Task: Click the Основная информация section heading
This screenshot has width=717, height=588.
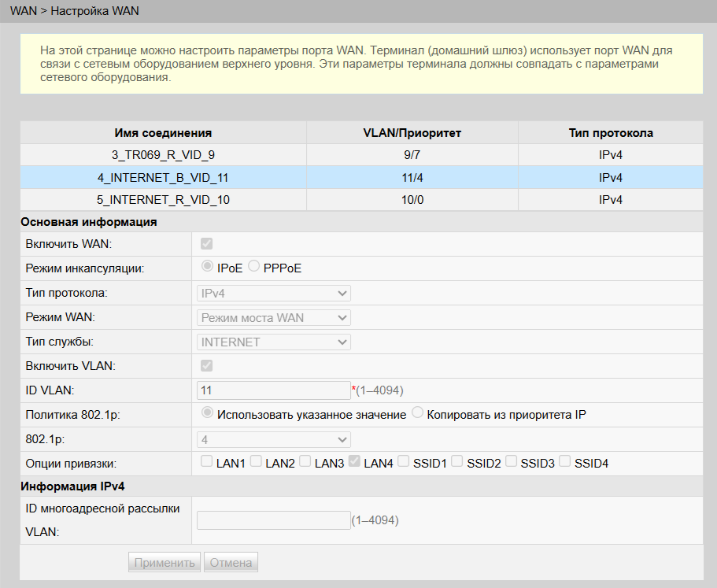Action: 89,222
